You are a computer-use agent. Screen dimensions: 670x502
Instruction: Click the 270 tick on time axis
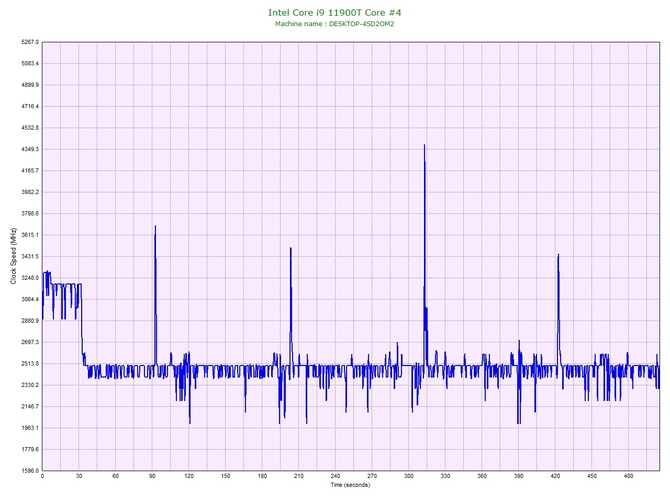tap(372, 476)
